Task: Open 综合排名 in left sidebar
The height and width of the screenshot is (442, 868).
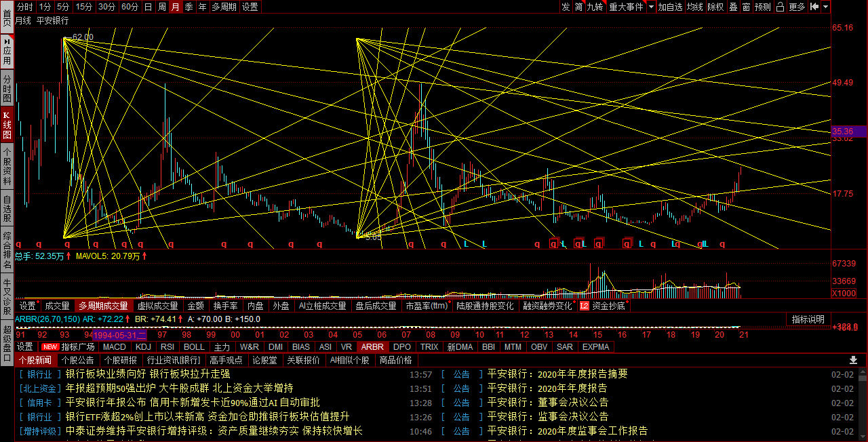Action: [x=7, y=251]
